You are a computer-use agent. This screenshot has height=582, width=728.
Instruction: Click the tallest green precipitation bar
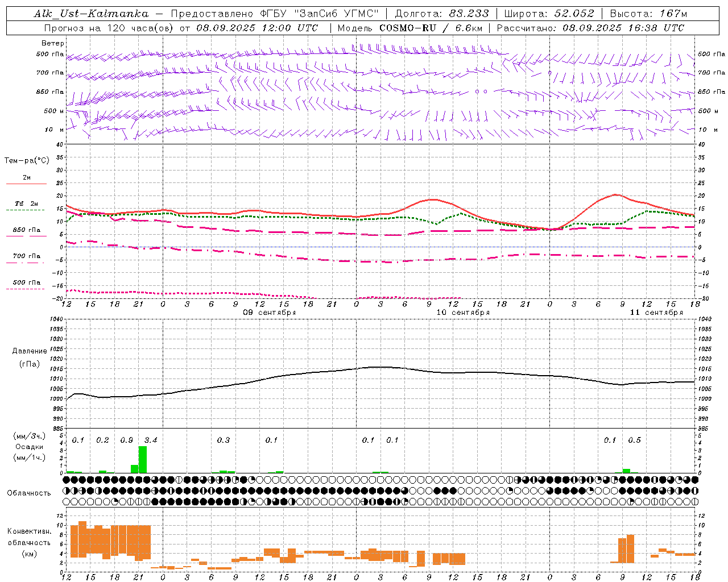click(143, 459)
